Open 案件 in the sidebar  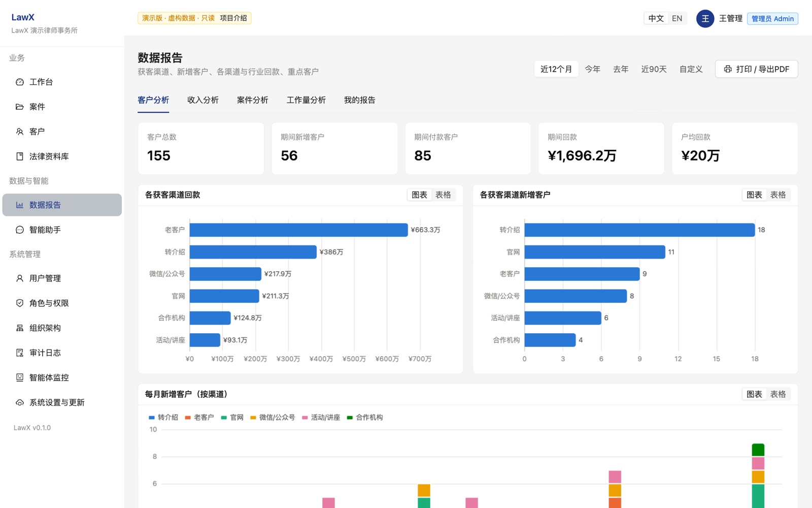[x=62, y=107]
